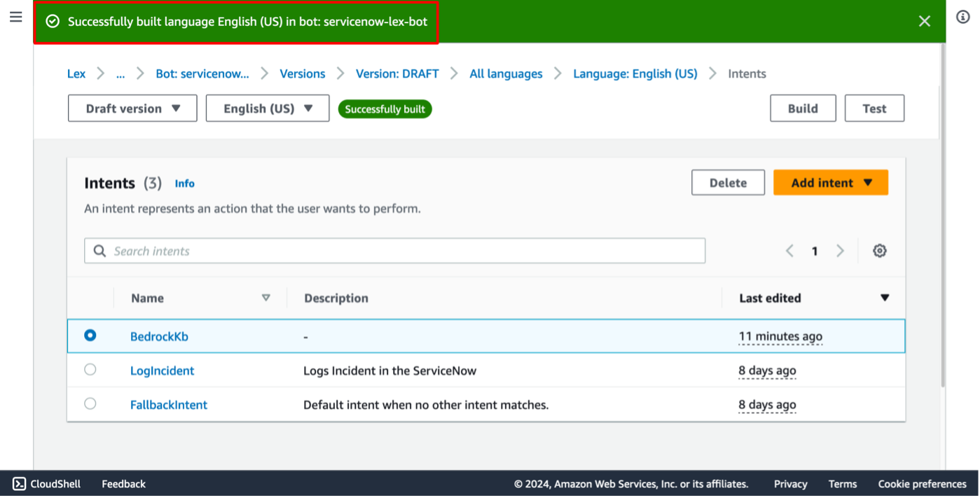980x498 pixels.
Task: Click the page vertical scrollbar
Action: (x=943, y=214)
